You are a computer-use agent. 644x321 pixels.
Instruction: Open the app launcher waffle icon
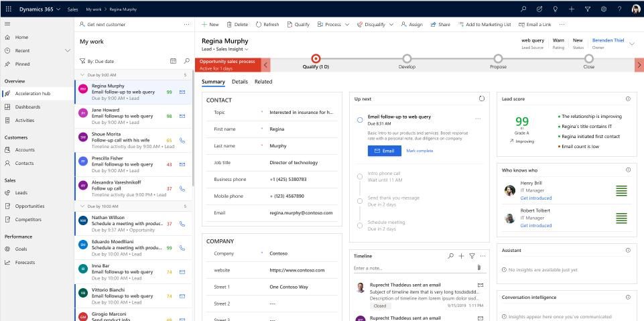[x=8, y=8]
